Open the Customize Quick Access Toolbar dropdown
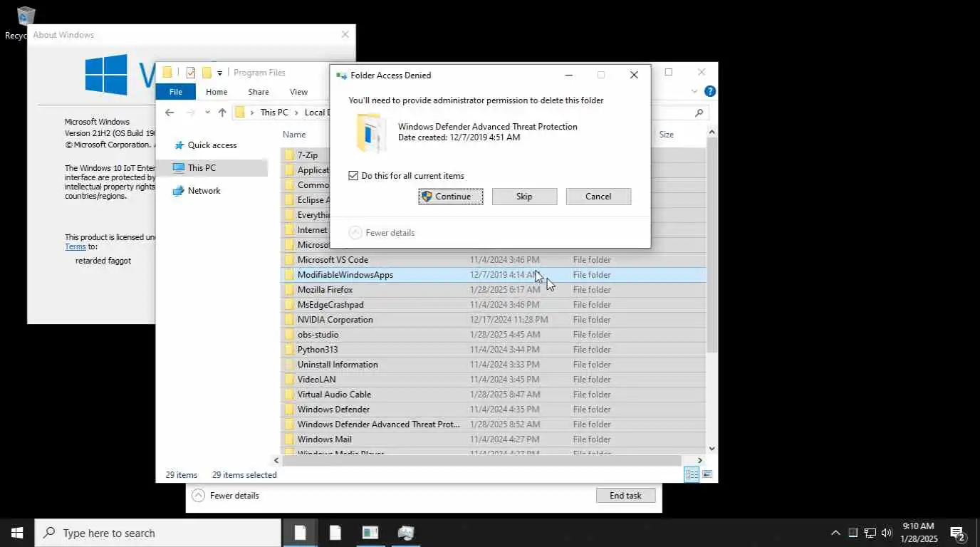980x547 pixels. click(x=220, y=73)
